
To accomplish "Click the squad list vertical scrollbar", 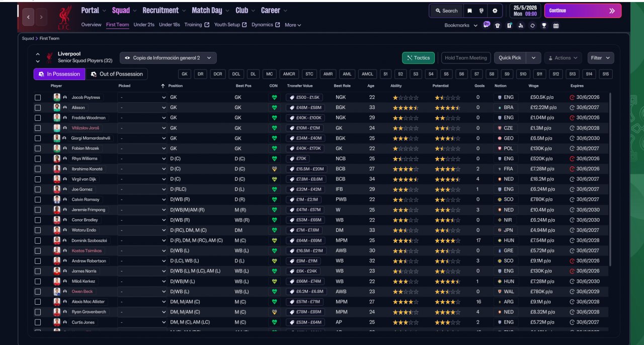I will click(611, 179).
